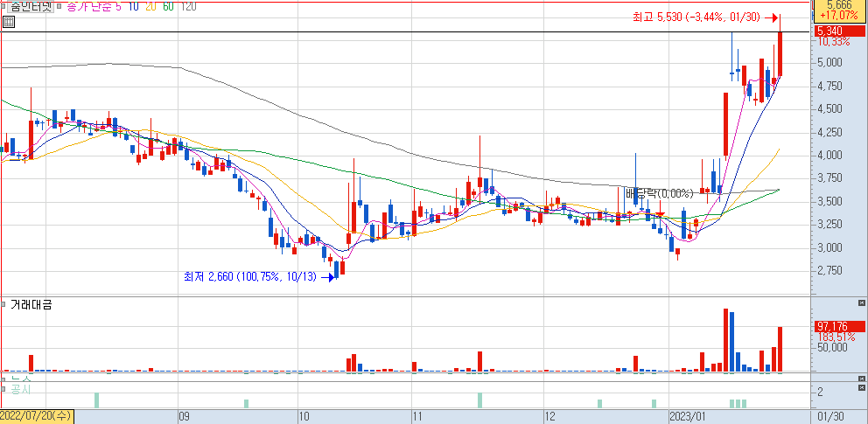
Task: Close the 뉴스 news row panel
Action: click(x=861, y=379)
